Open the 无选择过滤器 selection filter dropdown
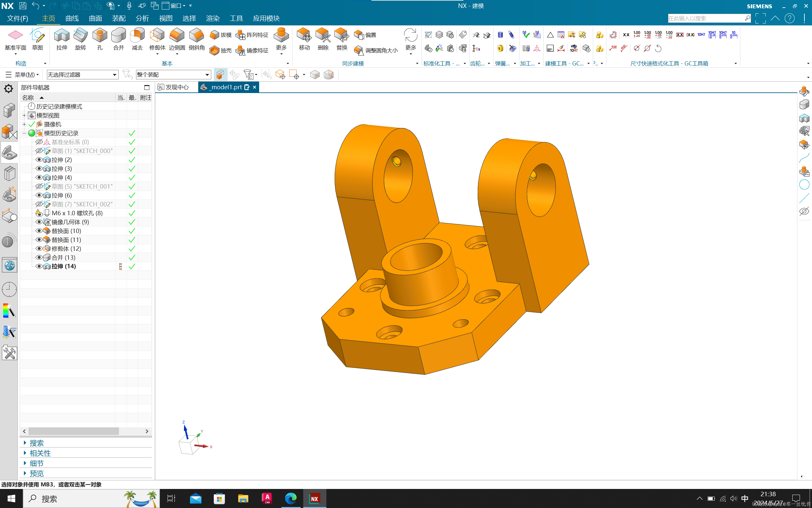The width and height of the screenshot is (812, 508). tap(82, 75)
